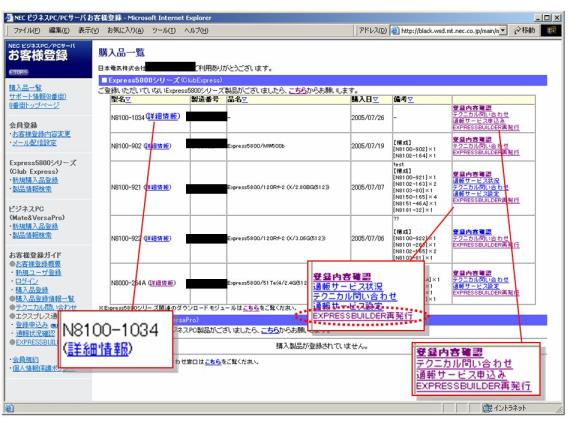This screenshot has height=432, width=576.
Task: Click EXPRESSBUILDER再発行 in the N8100-1034 row
Action: point(486,127)
